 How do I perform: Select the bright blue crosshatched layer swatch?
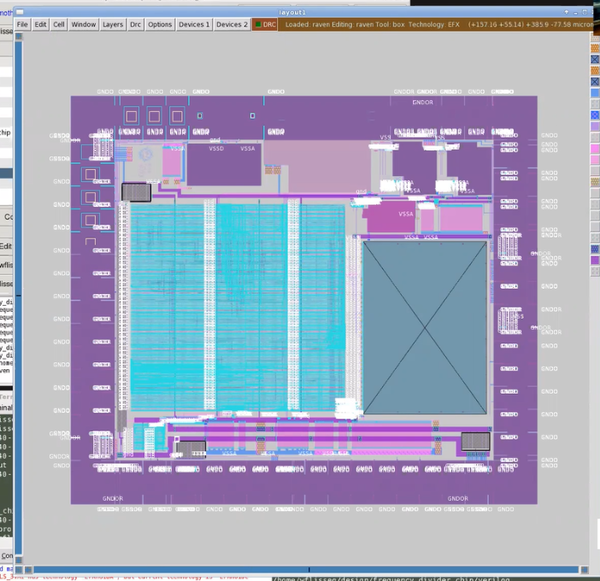tap(595, 115)
